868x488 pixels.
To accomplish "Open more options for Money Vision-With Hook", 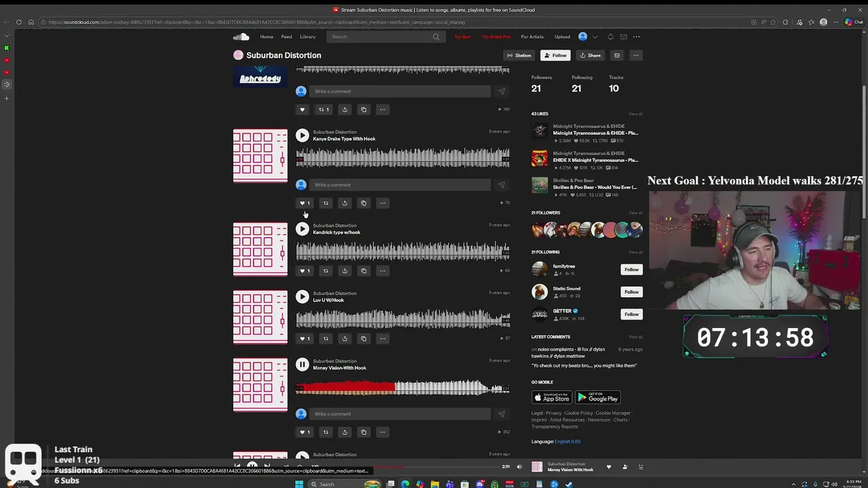I will (x=382, y=432).
